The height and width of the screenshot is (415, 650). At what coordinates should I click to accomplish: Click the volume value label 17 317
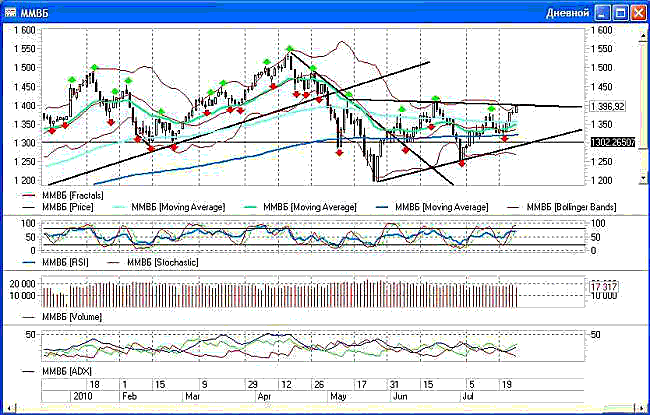(604, 286)
